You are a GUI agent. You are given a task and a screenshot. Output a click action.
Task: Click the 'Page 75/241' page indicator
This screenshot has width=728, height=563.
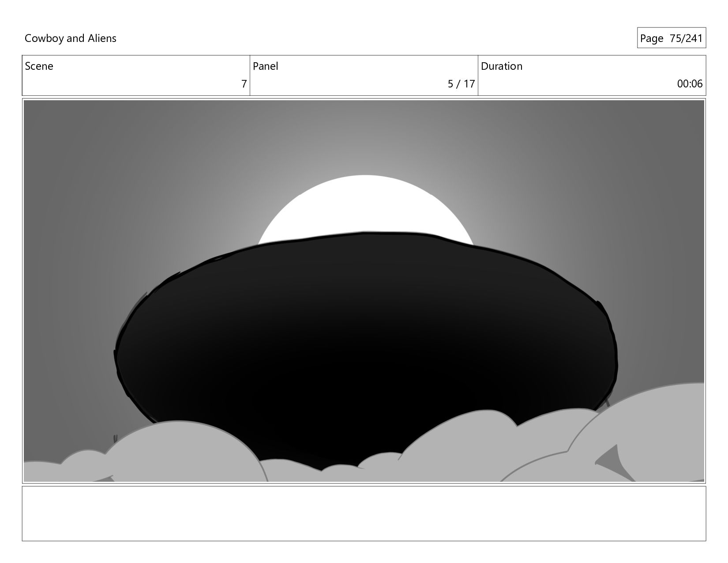[x=671, y=38]
